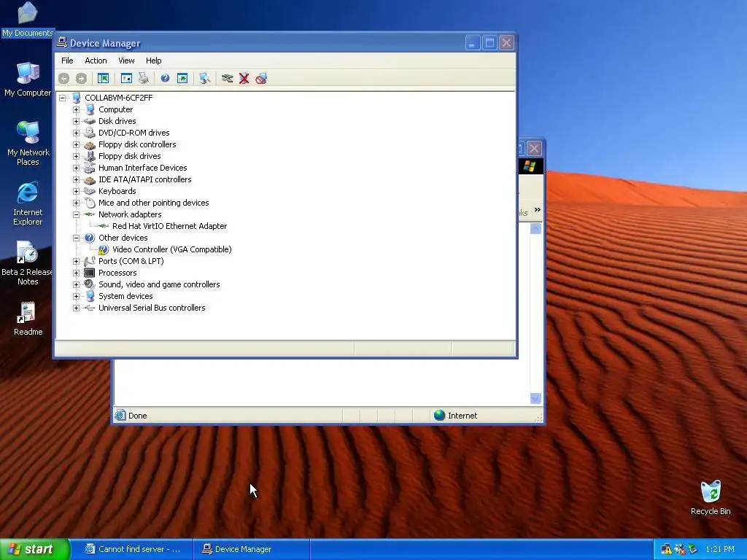
Task: Open My Network Places desktop icon
Action: pyautogui.click(x=28, y=144)
